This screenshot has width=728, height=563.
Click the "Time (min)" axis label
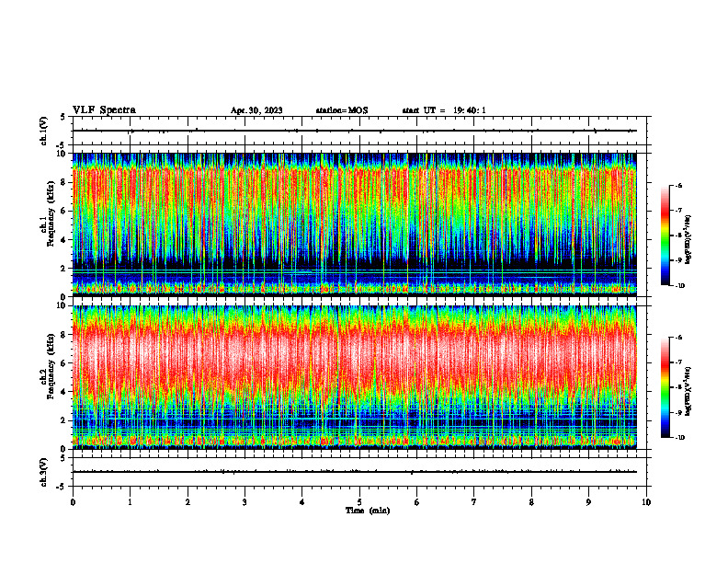coord(368,511)
